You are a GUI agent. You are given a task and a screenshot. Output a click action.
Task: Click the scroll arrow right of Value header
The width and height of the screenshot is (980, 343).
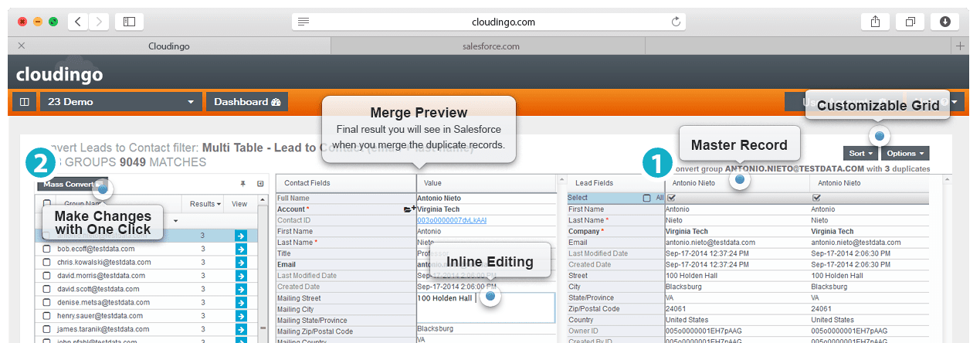click(x=561, y=180)
